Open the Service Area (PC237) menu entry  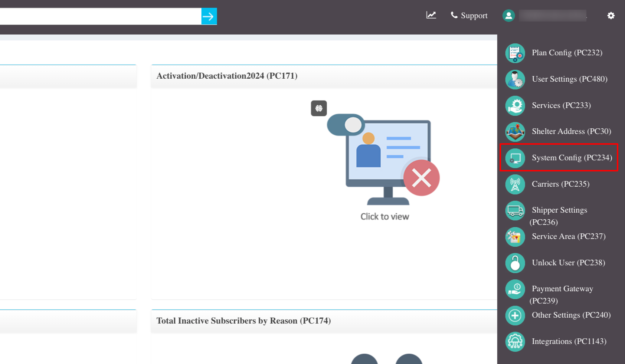(556, 237)
